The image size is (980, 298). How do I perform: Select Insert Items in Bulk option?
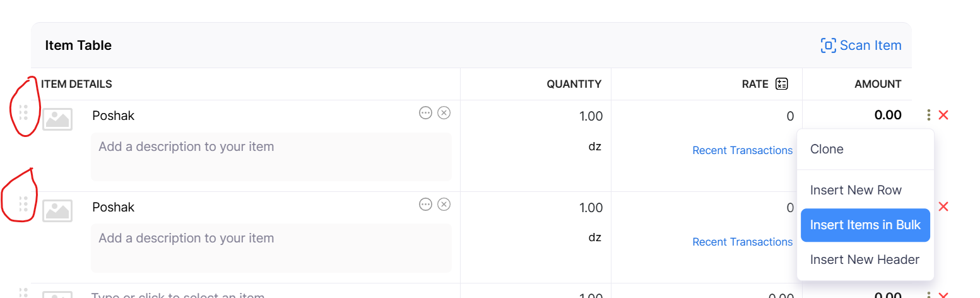click(865, 225)
